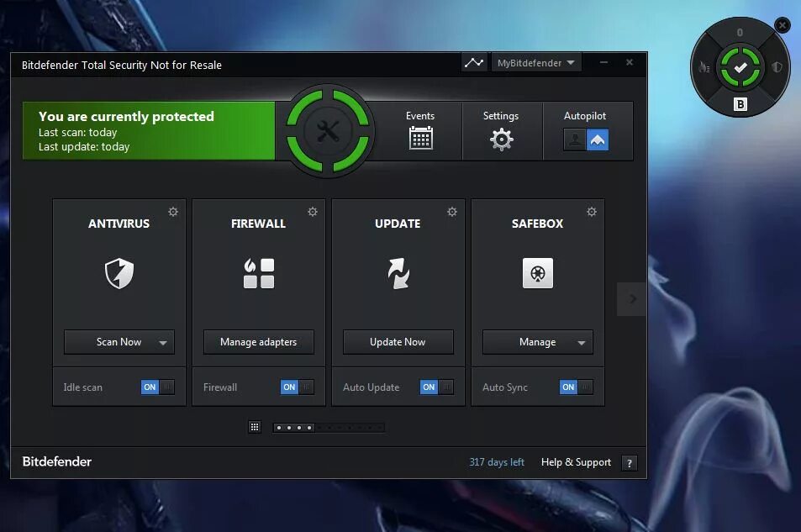Viewport: 801px width, 532px height.
Task: Click the Bitdefender logo in footer
Action: point(56,461)
